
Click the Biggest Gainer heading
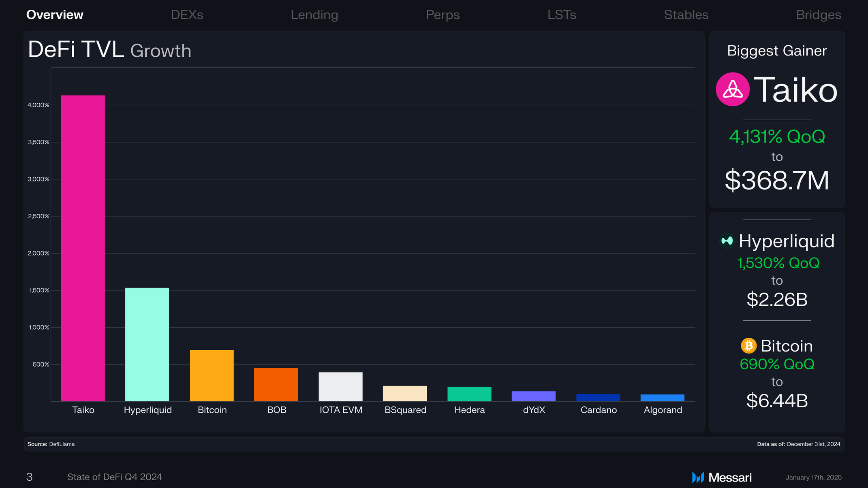[777, 51]
